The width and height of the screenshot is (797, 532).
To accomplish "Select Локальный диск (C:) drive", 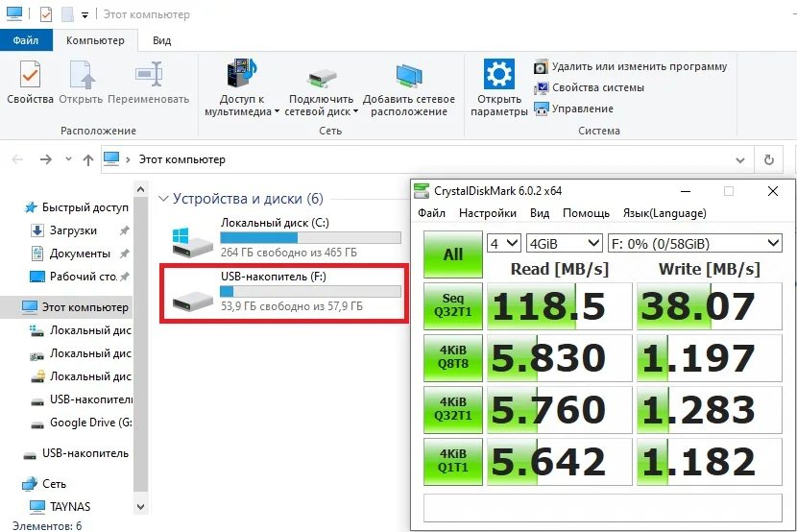I will click(x=285, y=237).
